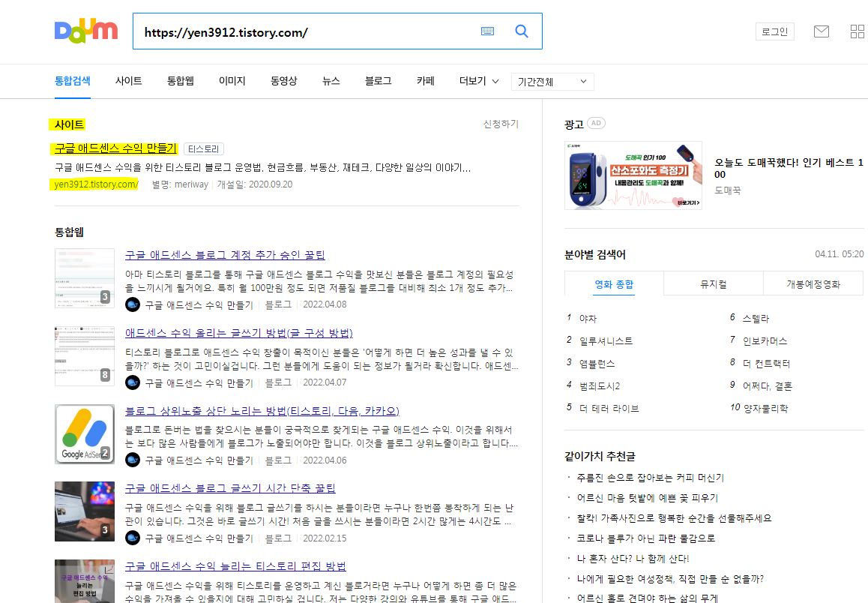This screenshot has height=603, width=868.
Task: Click the 티스토리 tag badge
Action: pyautogui.click(x=203, y=149)
